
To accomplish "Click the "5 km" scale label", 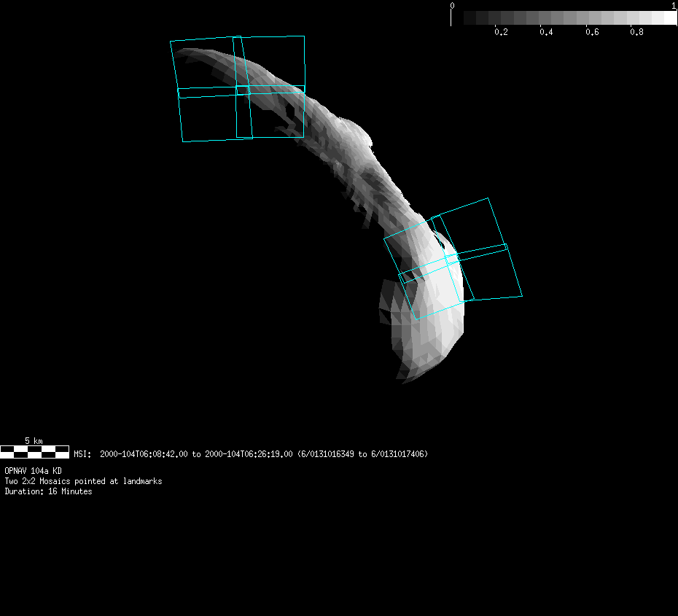I will (x=34, y=441).
